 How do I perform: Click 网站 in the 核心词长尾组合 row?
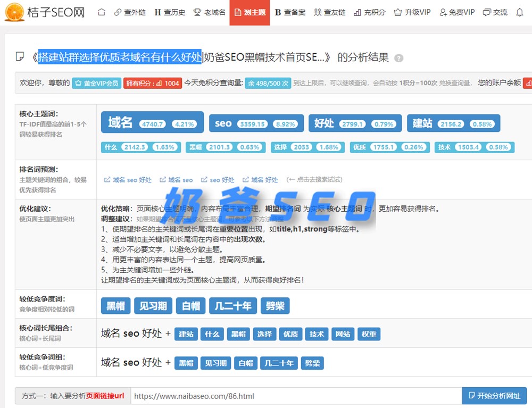coord(343,334)
